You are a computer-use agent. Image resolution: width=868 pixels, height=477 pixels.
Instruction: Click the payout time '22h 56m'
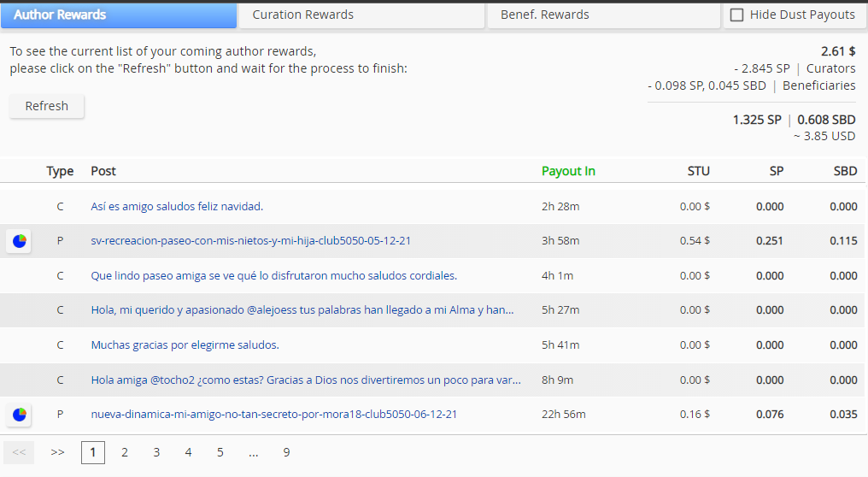564,415
